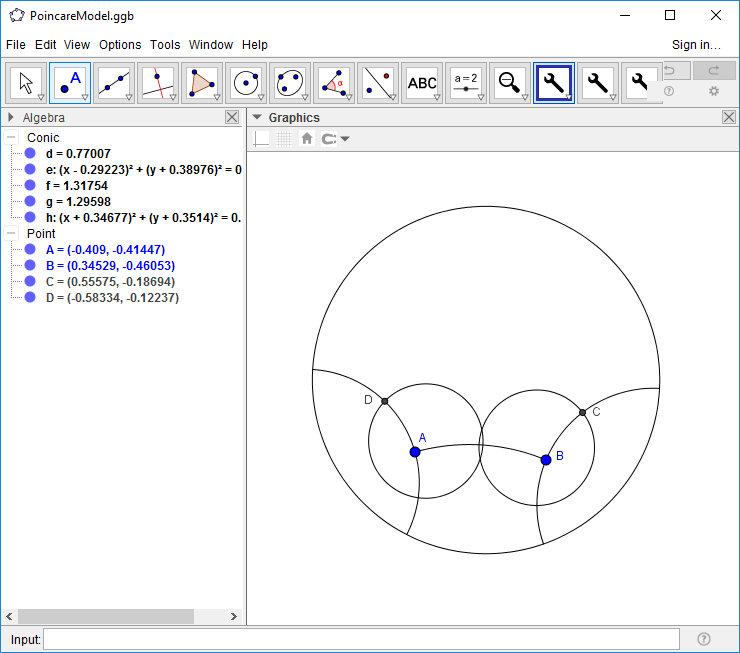
Task: Click into the Input bar field
Action: [x=361, y=639]
